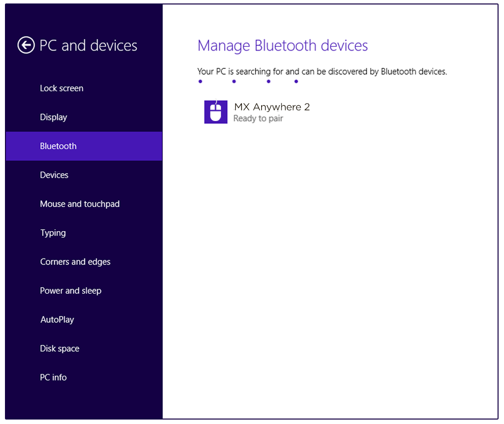Click the PC is searching description text
The width and height of the screenshot is (504, 424).
[322, 71]
